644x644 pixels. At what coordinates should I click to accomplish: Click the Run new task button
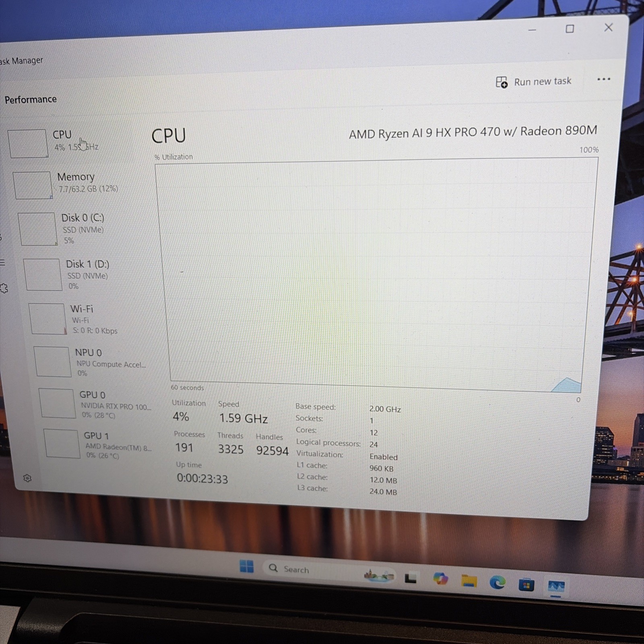click(533, 82)
